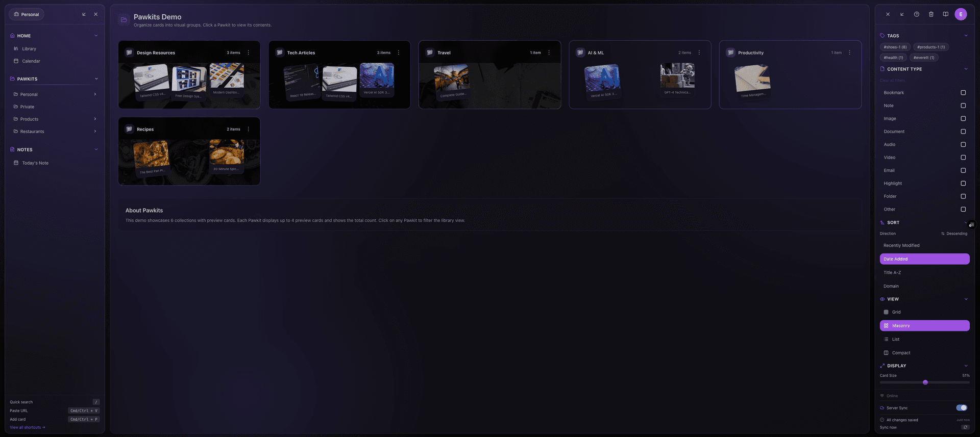Check the Bookmark content type checkbox

[963, 93]
